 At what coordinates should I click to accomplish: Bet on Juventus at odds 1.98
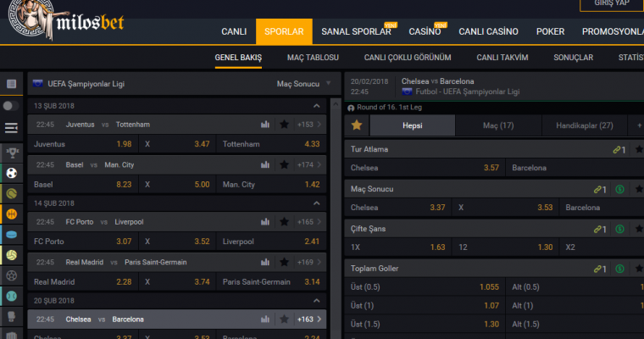[x=82, y=144]
